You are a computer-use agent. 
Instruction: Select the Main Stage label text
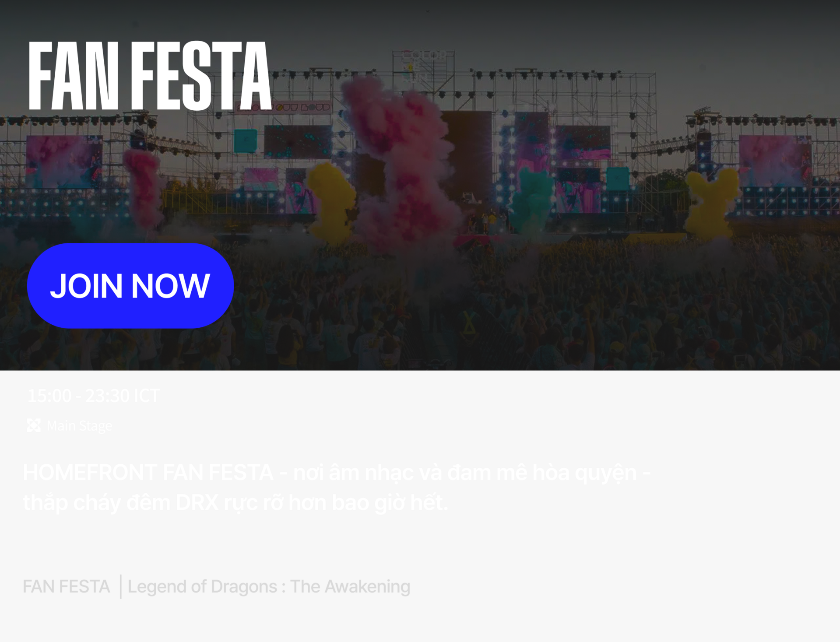pos(79,426)
